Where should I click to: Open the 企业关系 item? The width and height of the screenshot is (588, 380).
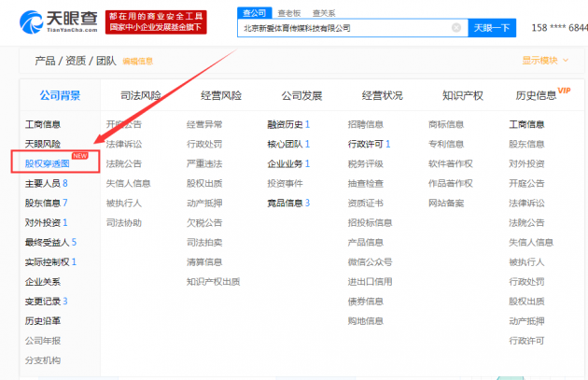43,282
